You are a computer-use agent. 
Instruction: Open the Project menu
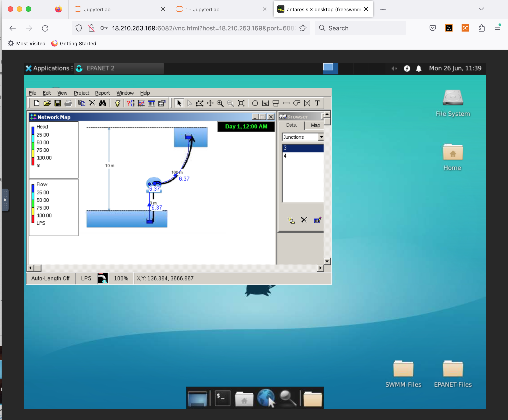point(82,93)
